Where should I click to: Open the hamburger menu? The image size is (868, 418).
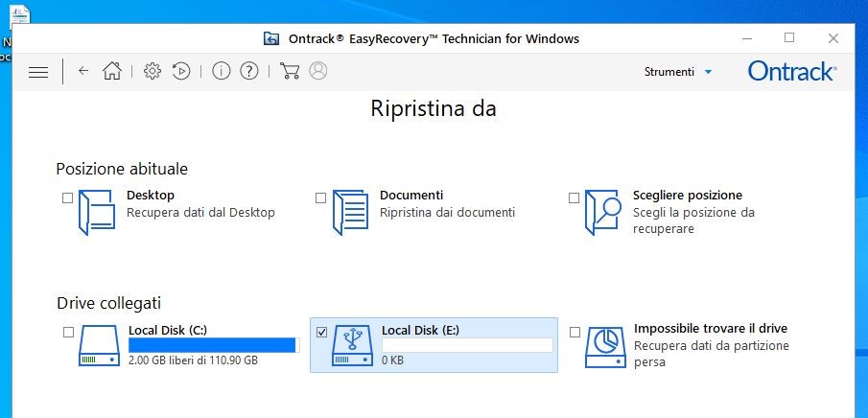(38, 72)
